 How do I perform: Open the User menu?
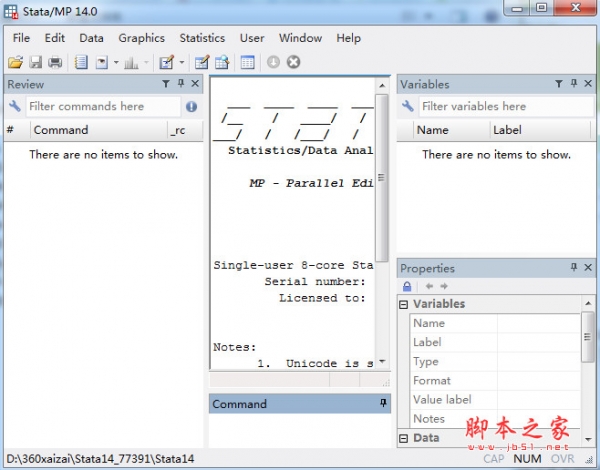click(252, 38)
